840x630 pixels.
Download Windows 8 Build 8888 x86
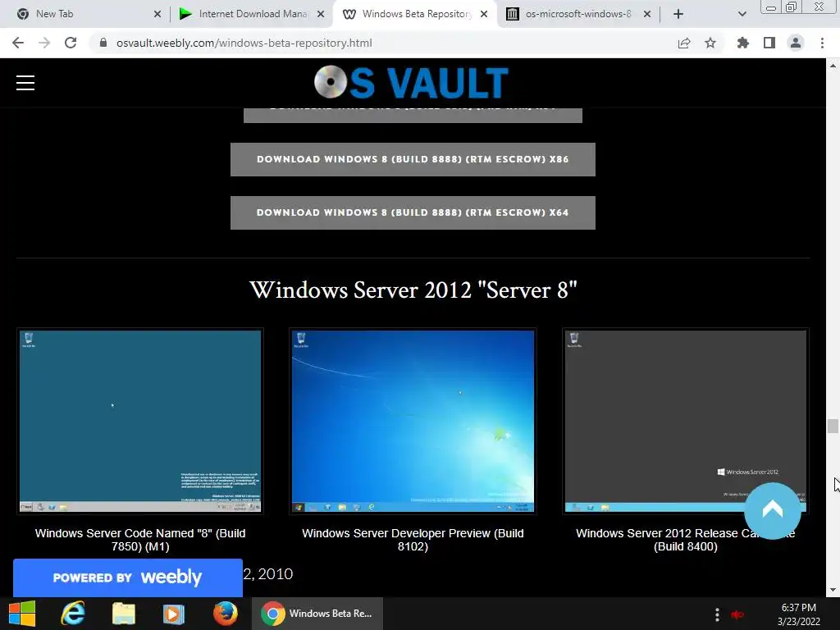click(413, 159)
